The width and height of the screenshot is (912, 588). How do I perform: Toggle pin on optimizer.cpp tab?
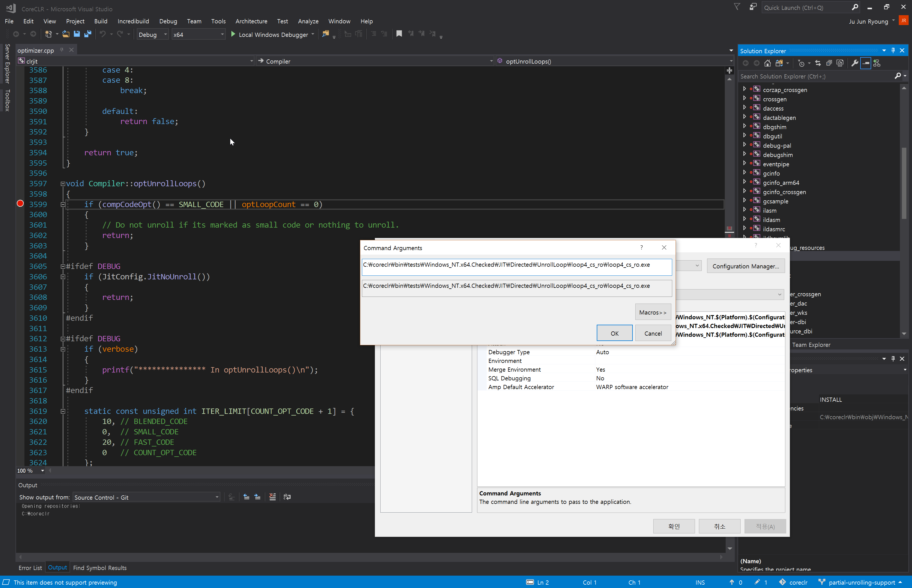click(61, 50)
